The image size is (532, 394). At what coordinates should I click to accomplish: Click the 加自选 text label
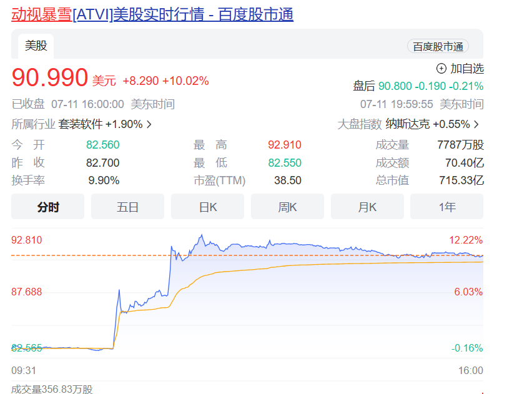[467, 69]
